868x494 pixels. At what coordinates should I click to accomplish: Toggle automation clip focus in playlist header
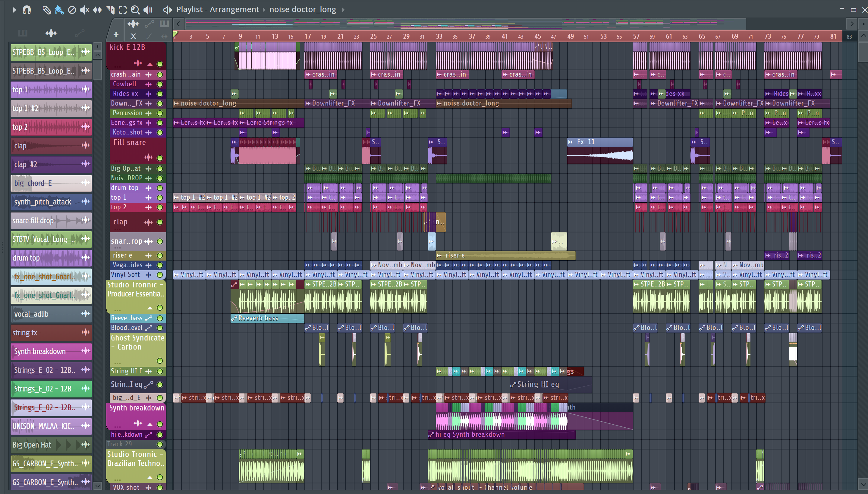149,24
